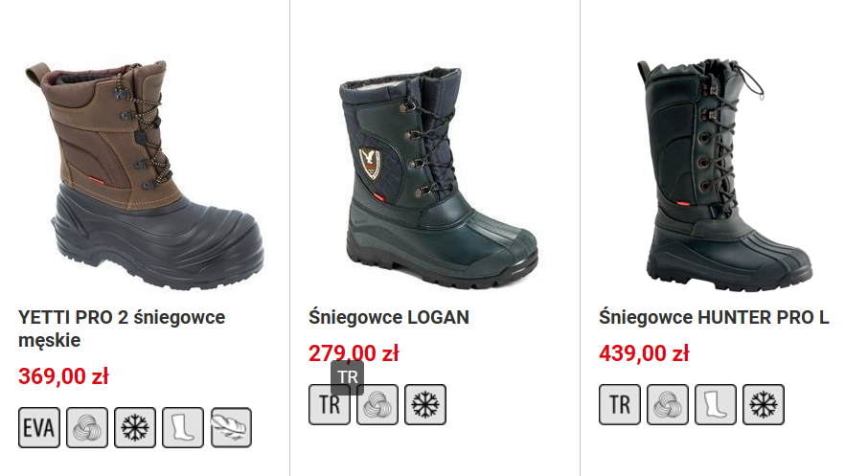Open the Śniegowce HUNTER PRO L product title

(x=714, y=317)
